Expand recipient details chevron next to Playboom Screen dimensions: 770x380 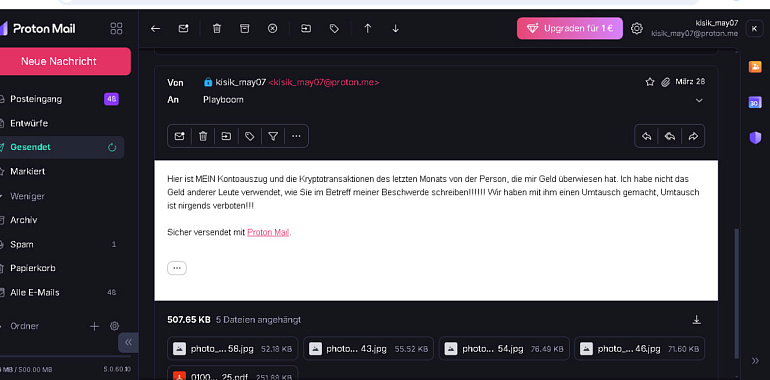click(699, 100)
